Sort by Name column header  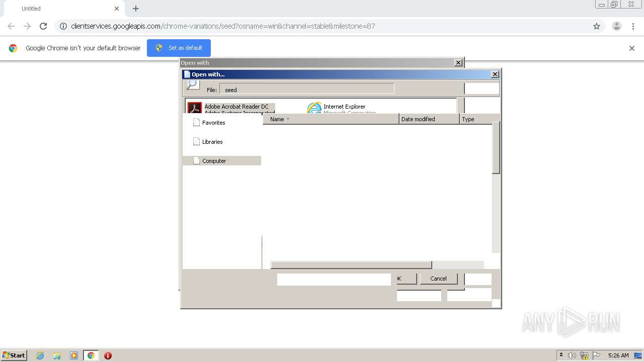[x=331, y=119]
